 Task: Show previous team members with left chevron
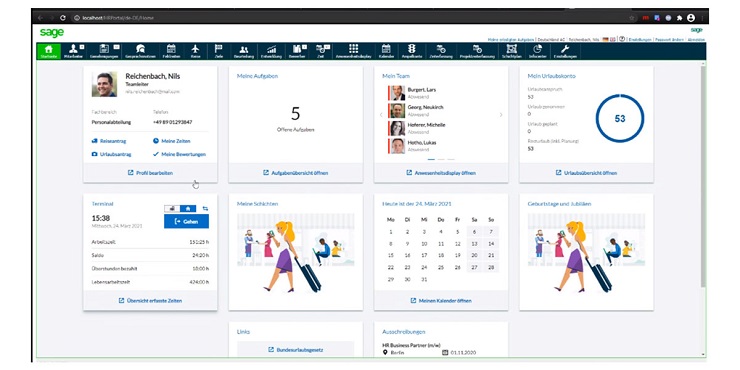click(x=381, y=115)
